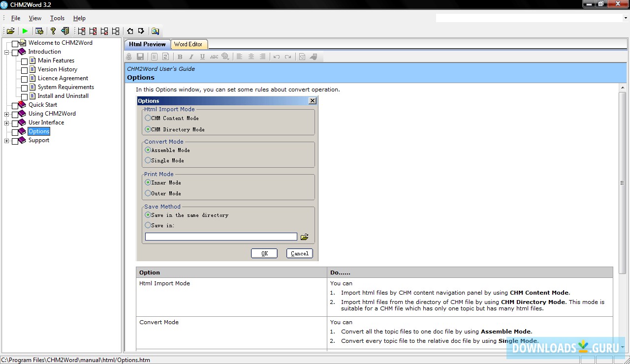Choose Single Mode under Convert Mode
Image resolution: width=630 pixels, height=364 pixels.
click(148, 160)
